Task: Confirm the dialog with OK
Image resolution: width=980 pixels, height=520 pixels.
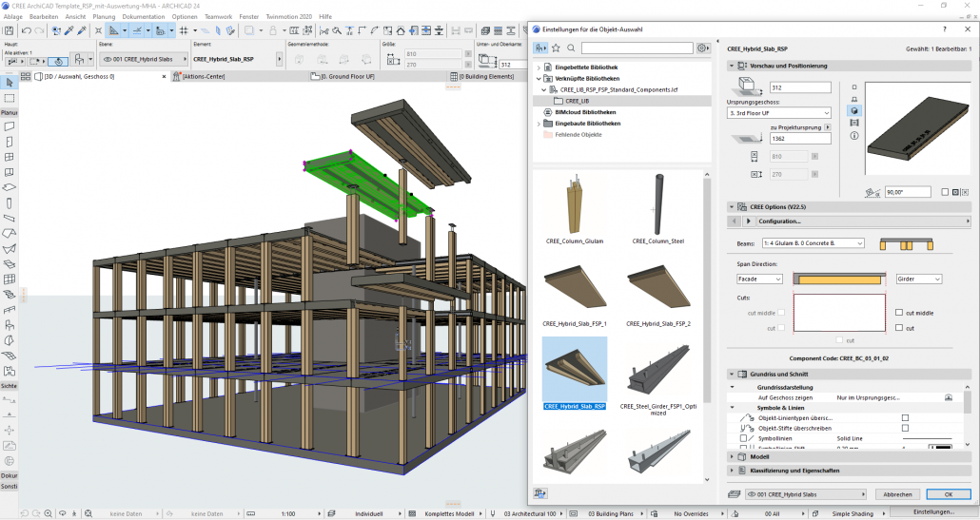Action: pos(948,494)
